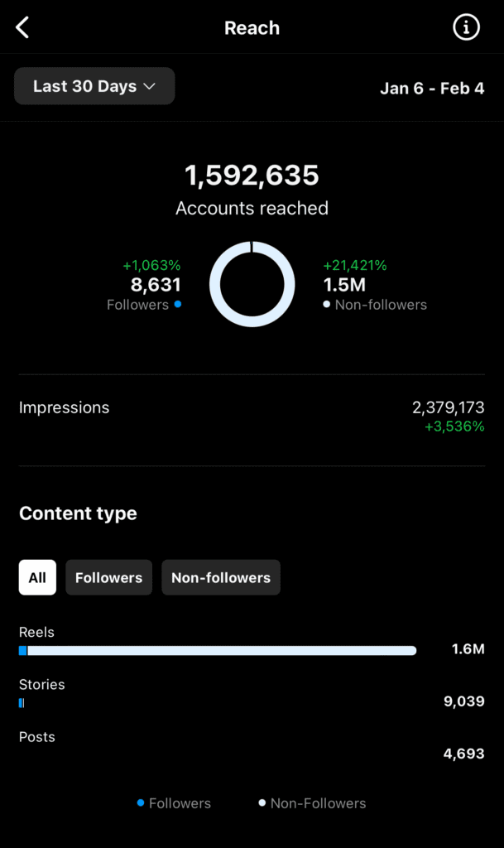Open the info icon in header
Image resolution: width=504 pixels, height=848 pixels.
tap(466, 28)
